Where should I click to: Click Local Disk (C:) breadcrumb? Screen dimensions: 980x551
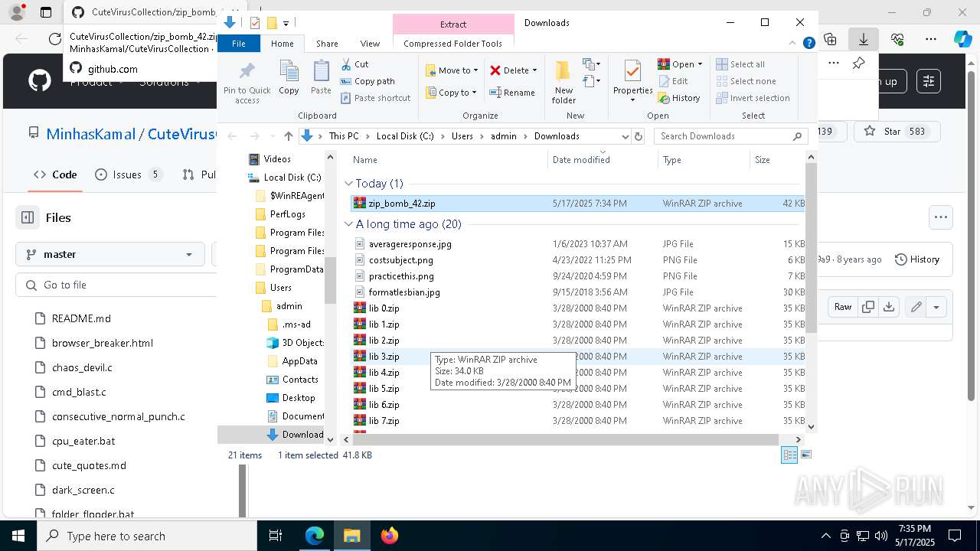pyautogui.click(x=405, y=136)
